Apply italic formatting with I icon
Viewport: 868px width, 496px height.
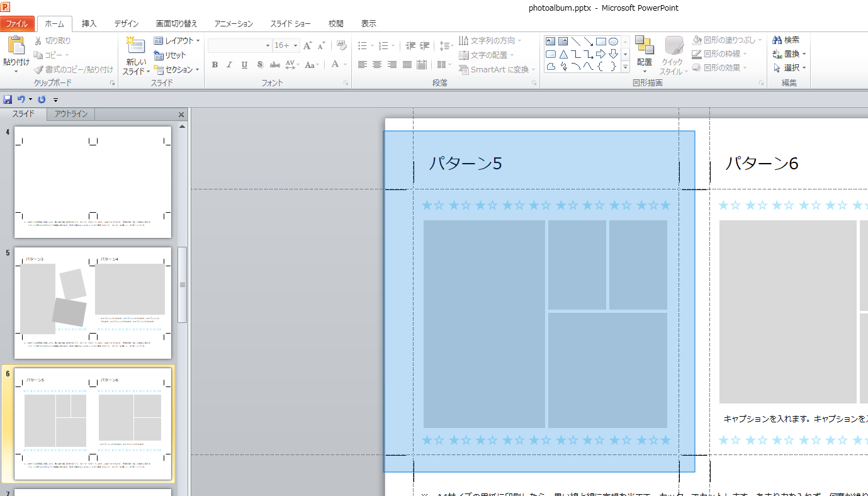coord(229,64)
